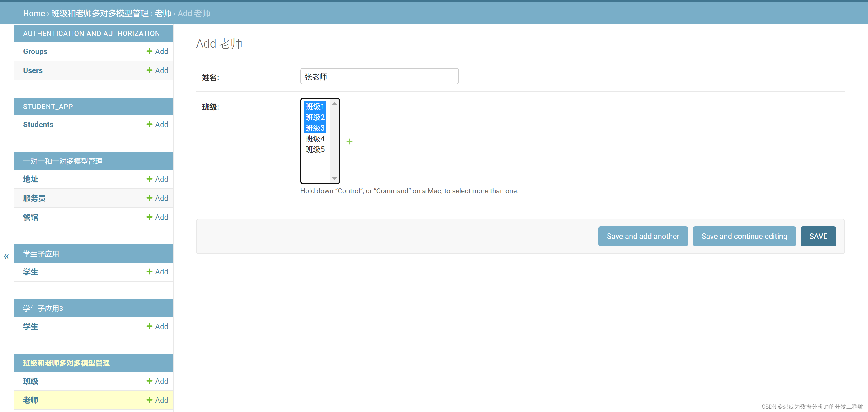Select 班级1 in the class list
This screenshot has height=412, width=868.
pyautogui.click(x=314, y=106)
